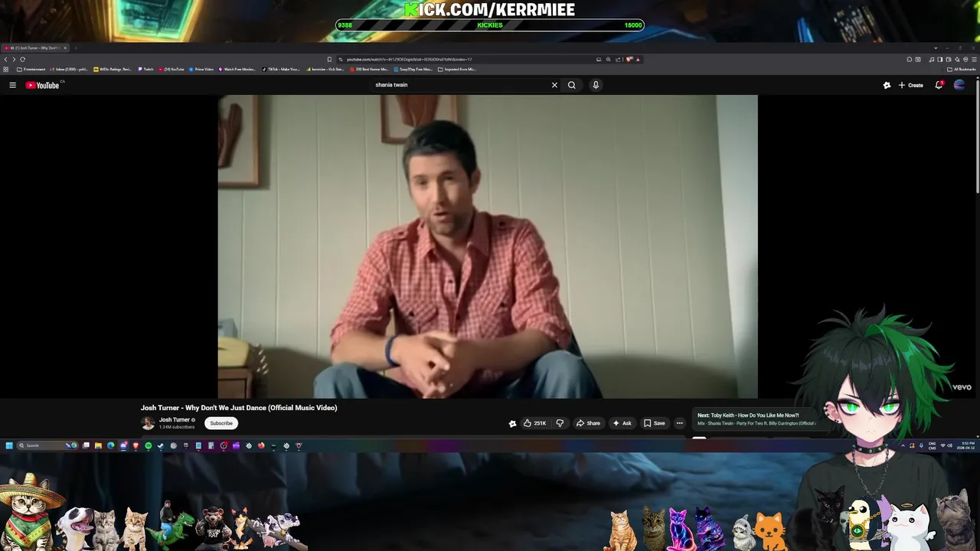
Task: Open the Twitch bookmark
Action: [145, 69]
